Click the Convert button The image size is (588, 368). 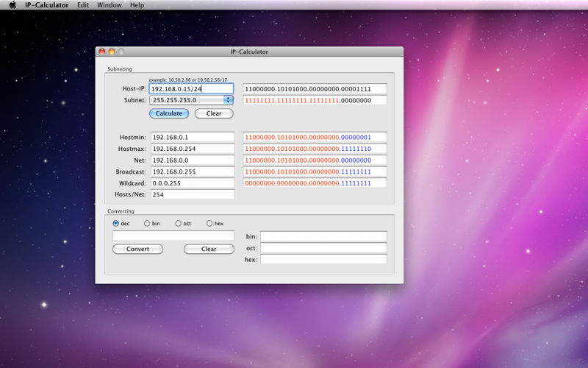[x=137, y=249]
